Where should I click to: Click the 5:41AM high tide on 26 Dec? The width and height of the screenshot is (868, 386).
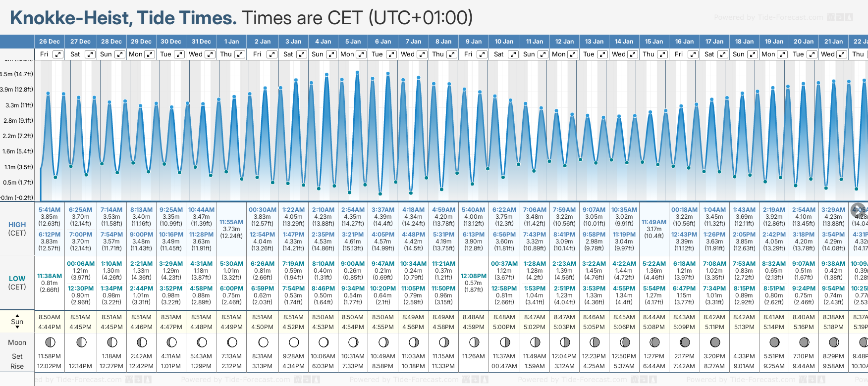[50, 210]
